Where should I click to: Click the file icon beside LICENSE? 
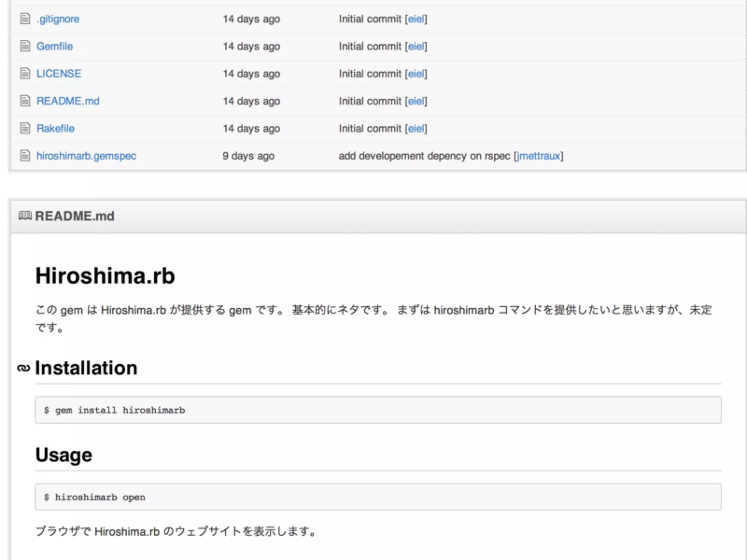(25, 73)
